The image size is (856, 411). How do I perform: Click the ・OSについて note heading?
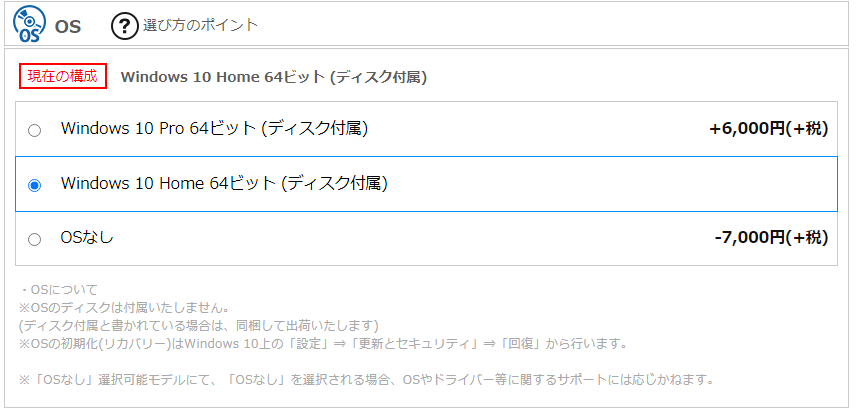click(58, 290)
